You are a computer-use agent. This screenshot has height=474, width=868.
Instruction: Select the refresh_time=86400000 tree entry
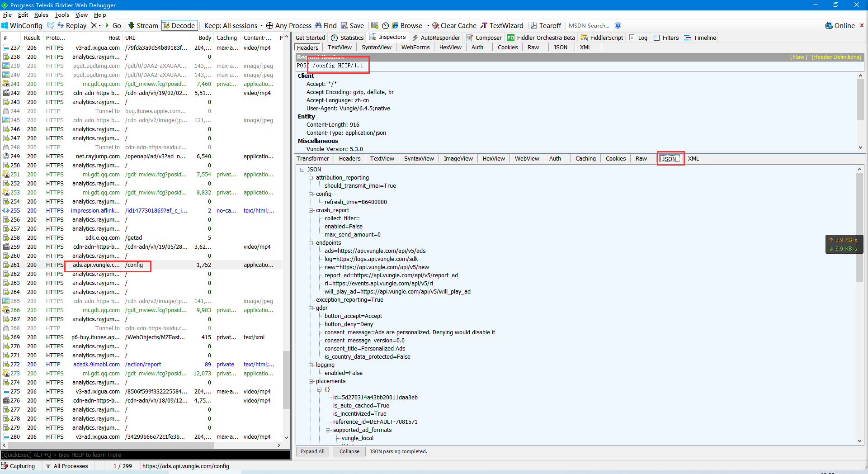point(355,202)
